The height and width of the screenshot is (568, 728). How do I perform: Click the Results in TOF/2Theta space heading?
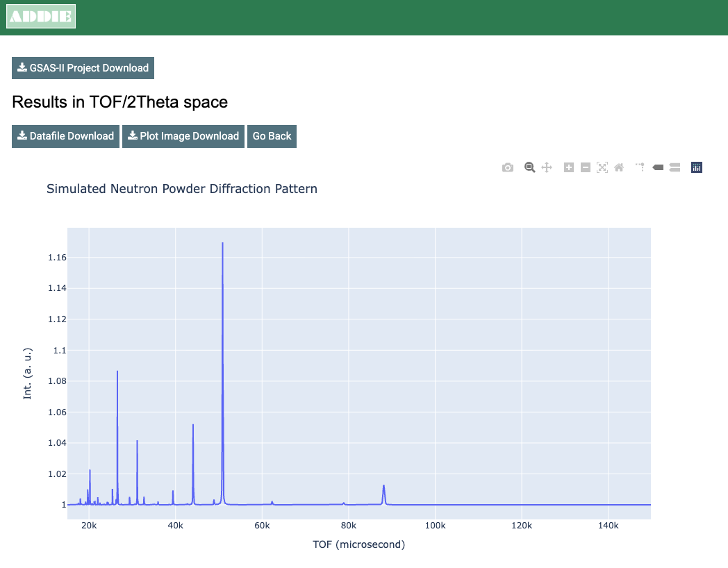[119, 102]
